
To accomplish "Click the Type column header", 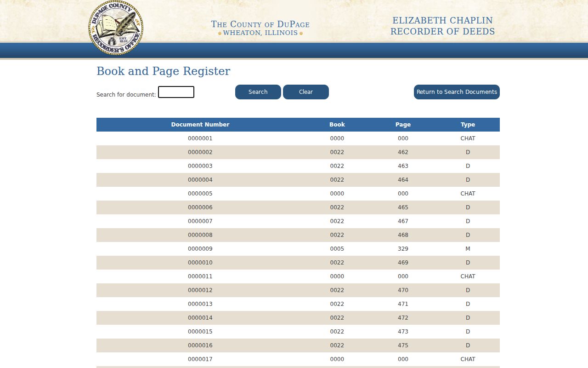I will pos(468,125).
